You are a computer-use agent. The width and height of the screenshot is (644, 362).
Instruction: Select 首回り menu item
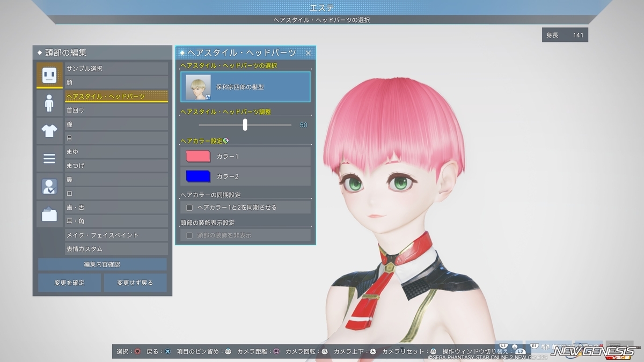(116, 110)
